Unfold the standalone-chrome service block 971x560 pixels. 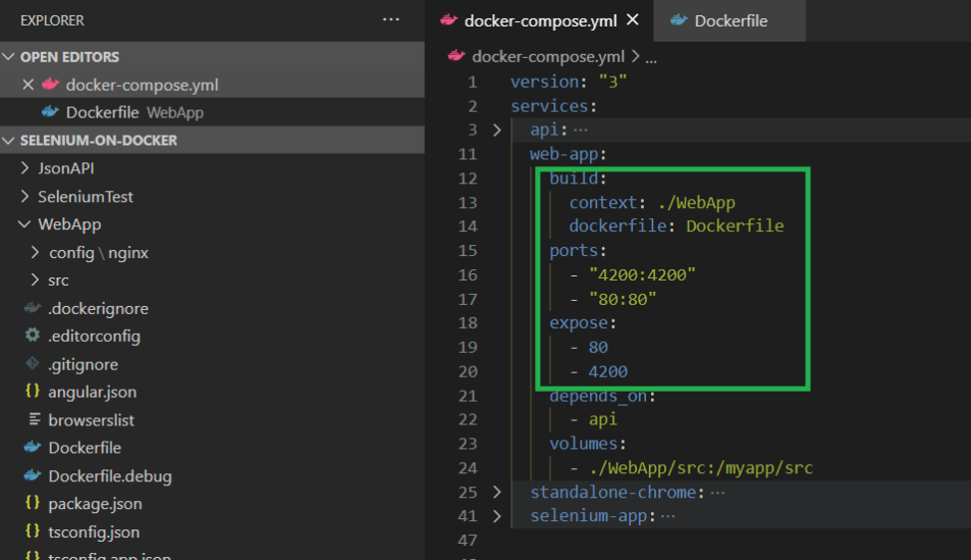pos(497,492)
